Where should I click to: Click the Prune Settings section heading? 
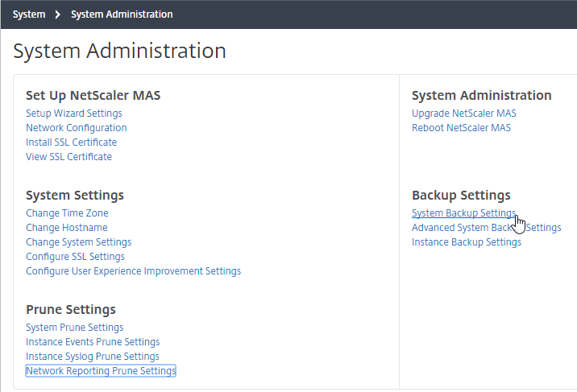71,310
